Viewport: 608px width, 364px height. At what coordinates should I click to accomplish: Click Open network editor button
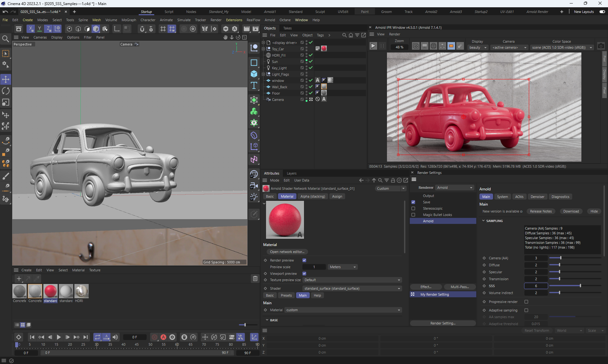pyautogui.click(x=287, y=252)
